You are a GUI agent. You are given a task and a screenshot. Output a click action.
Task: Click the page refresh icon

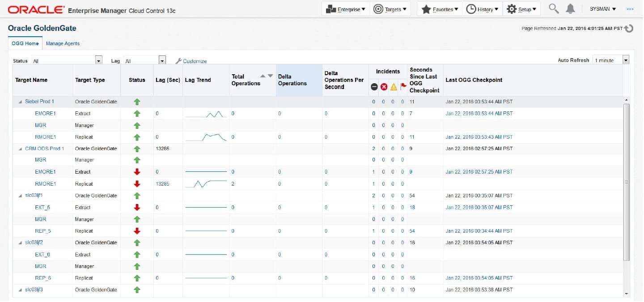click(629, 29)
